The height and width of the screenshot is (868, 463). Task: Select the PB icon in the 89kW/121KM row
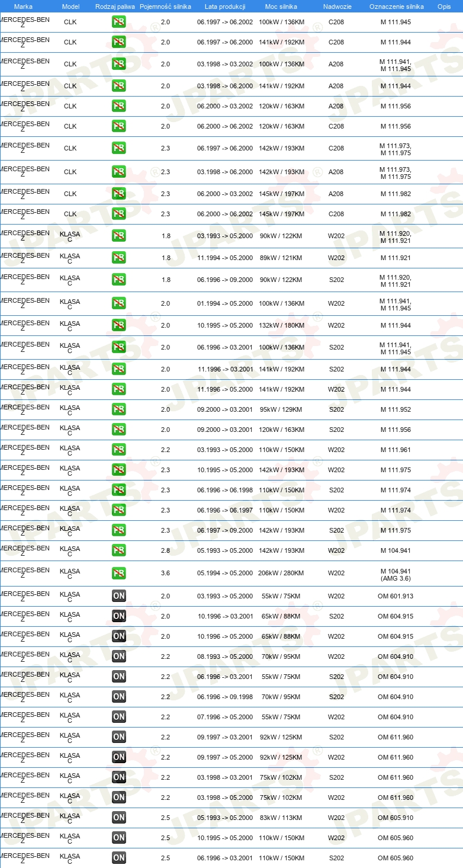coord(119,258)
